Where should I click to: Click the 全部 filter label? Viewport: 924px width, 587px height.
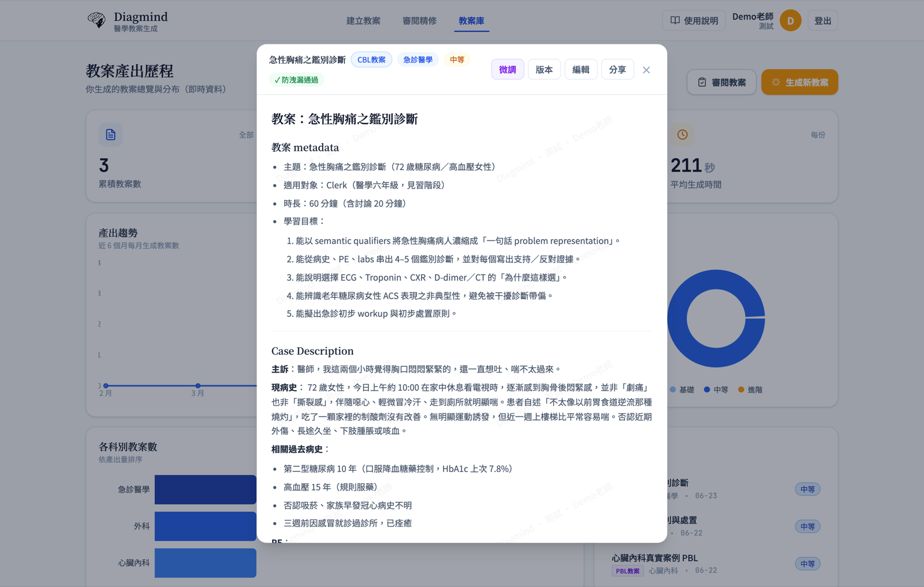pos(246,135)
